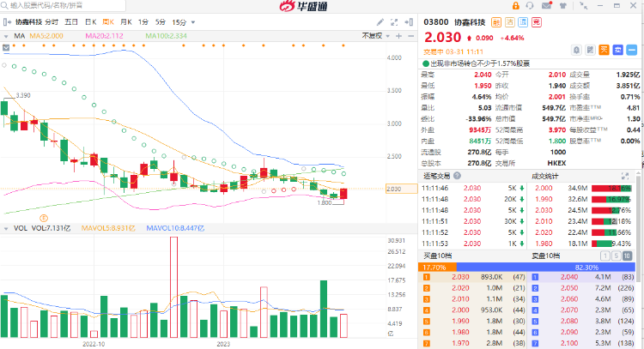Click bid level 1 row at 2.030

pyautogui.click(x=471, y=277)
